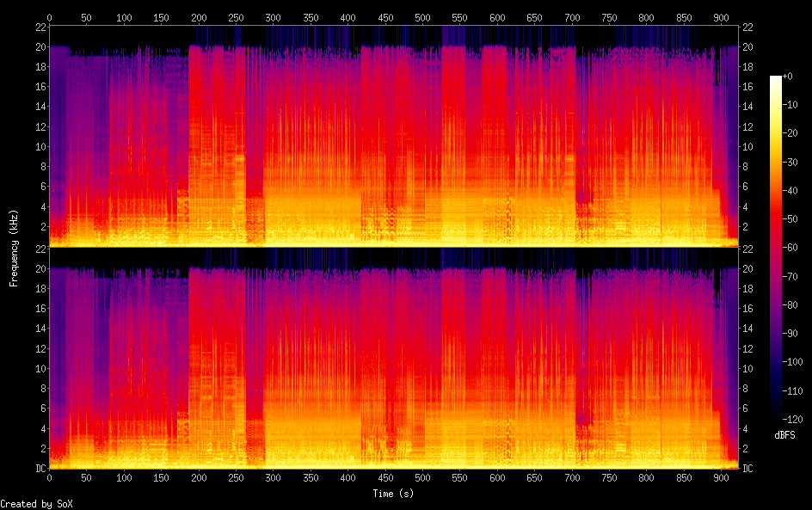
Task: Click the 'Frequency (kHz)' vertical axis label
Action: [14, 247]
